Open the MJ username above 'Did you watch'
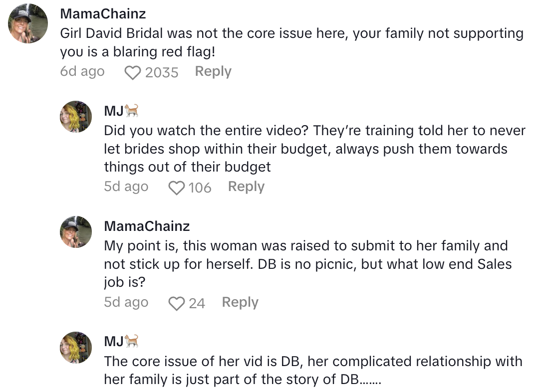The image size is (551, 392). point(114,110)
